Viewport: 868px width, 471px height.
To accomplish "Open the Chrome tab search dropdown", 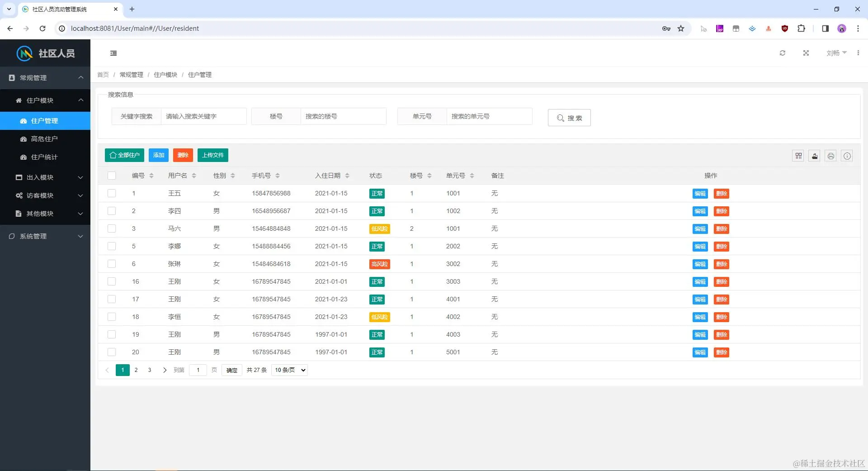I will 9,9.
